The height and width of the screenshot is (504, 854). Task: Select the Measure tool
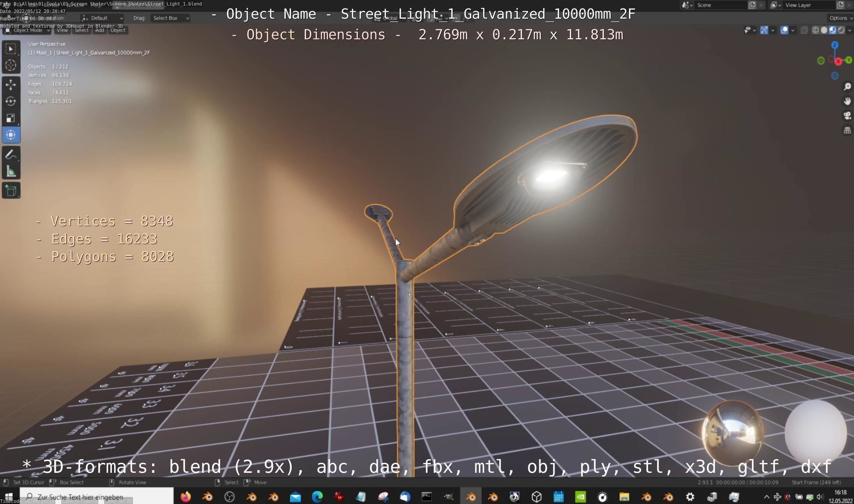tap(11, 171)
